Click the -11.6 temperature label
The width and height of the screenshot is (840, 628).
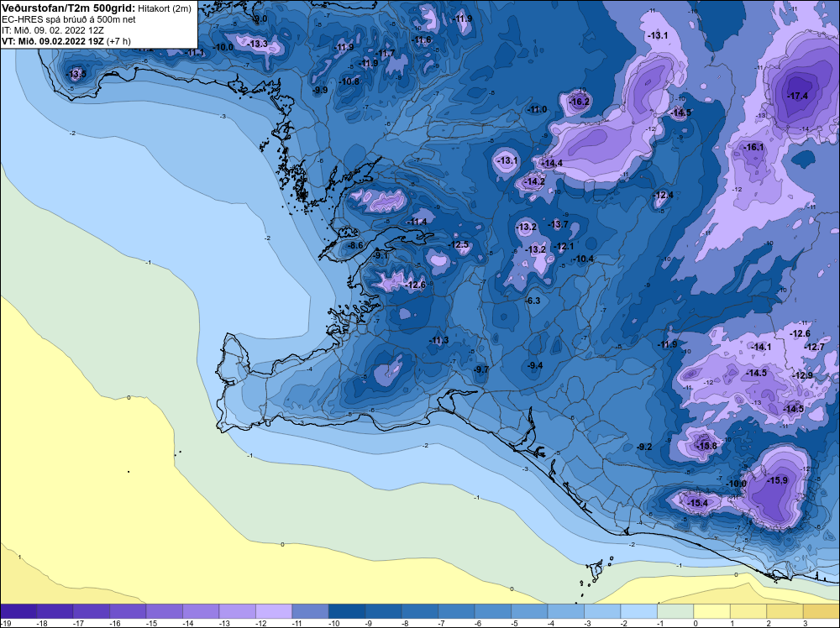click(422, 39)
